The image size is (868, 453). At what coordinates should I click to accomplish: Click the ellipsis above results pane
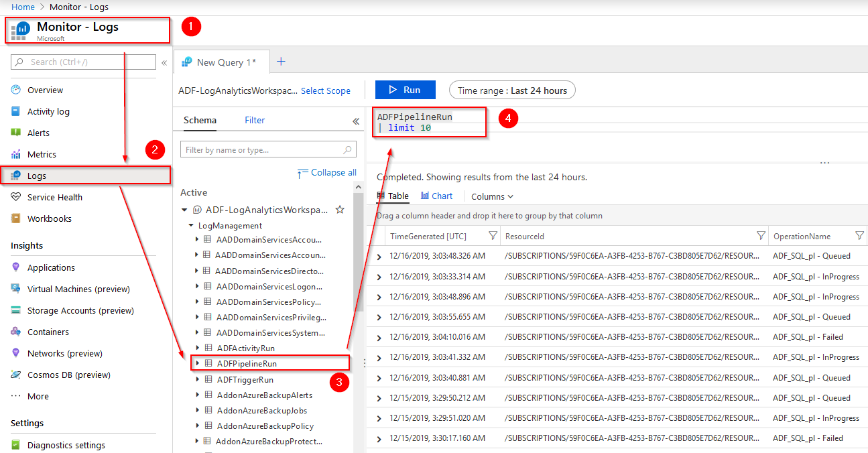click(x=825, y=163)
